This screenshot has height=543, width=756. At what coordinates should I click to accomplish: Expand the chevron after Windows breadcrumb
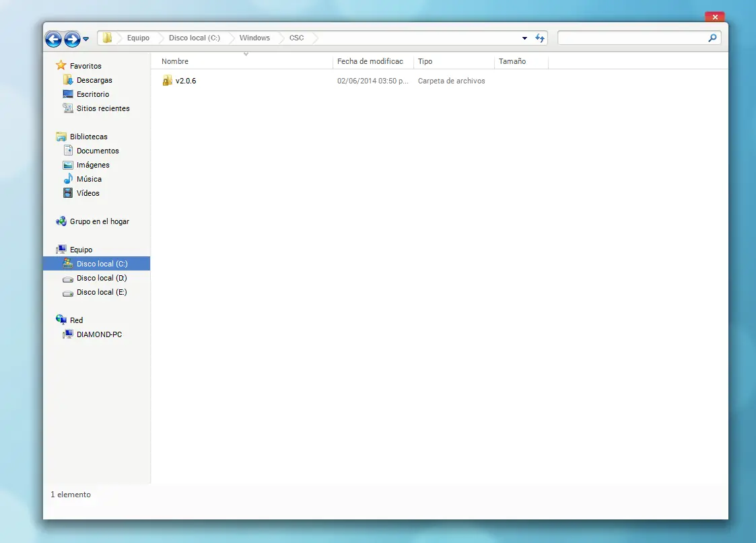(x=280, y=38)
